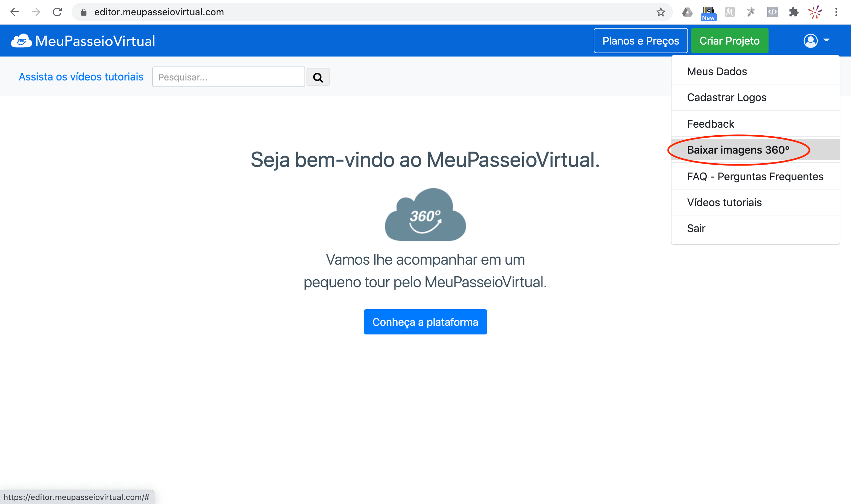Click the browser back arrow

pyautogui.click(x=15, y=12)
